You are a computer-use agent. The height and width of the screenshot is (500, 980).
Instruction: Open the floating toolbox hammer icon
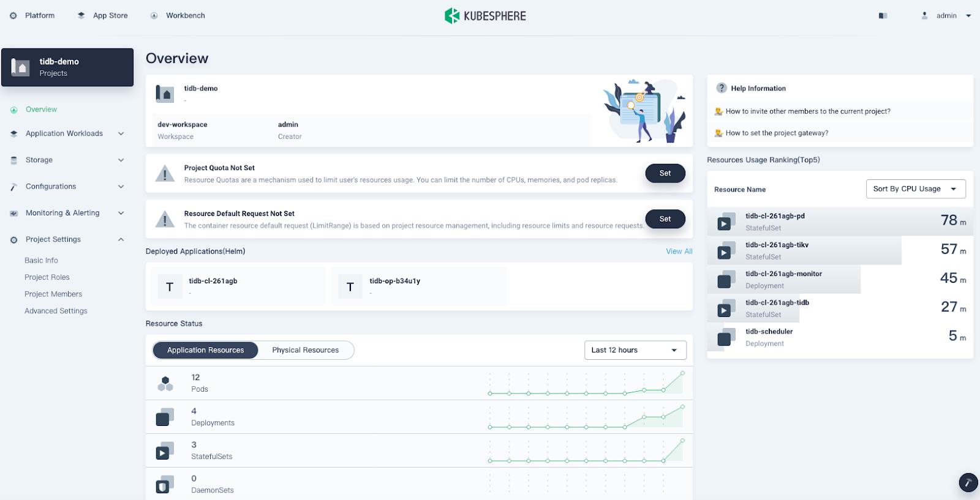pyautogui.click(x=968, y=483)
